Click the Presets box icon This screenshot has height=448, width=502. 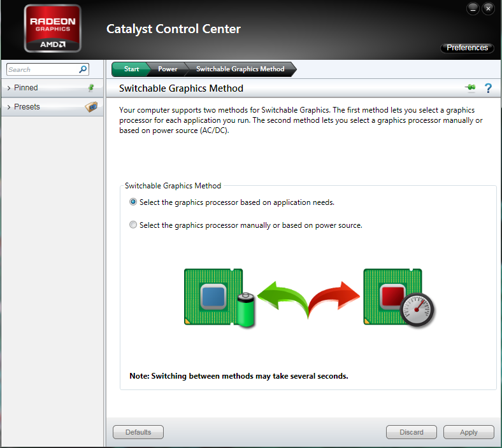point(91,106)
